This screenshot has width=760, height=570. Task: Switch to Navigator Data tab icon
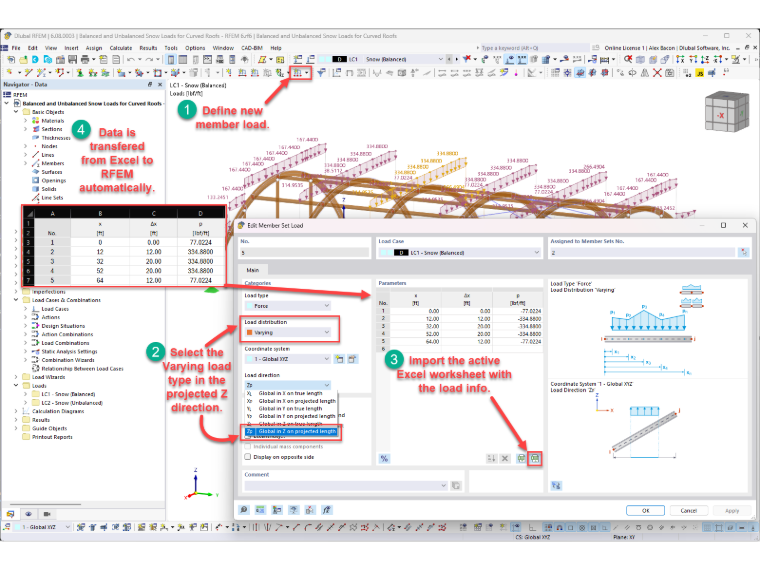pos(10,514)
